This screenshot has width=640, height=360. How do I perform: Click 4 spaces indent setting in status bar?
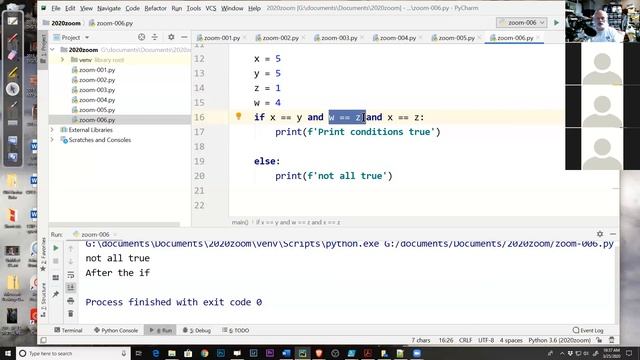511,340
